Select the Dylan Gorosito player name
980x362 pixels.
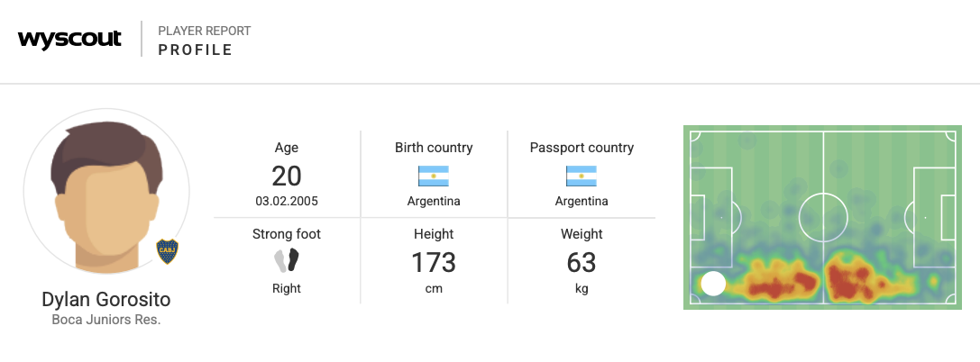pos(106,300)
